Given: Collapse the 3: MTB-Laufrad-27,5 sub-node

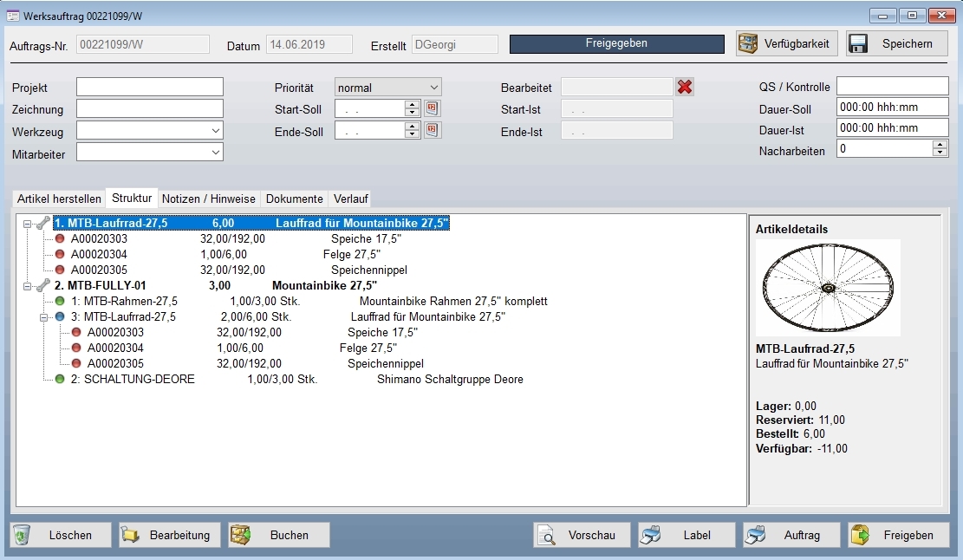Looking at the screenshot, I should (43, 317).
